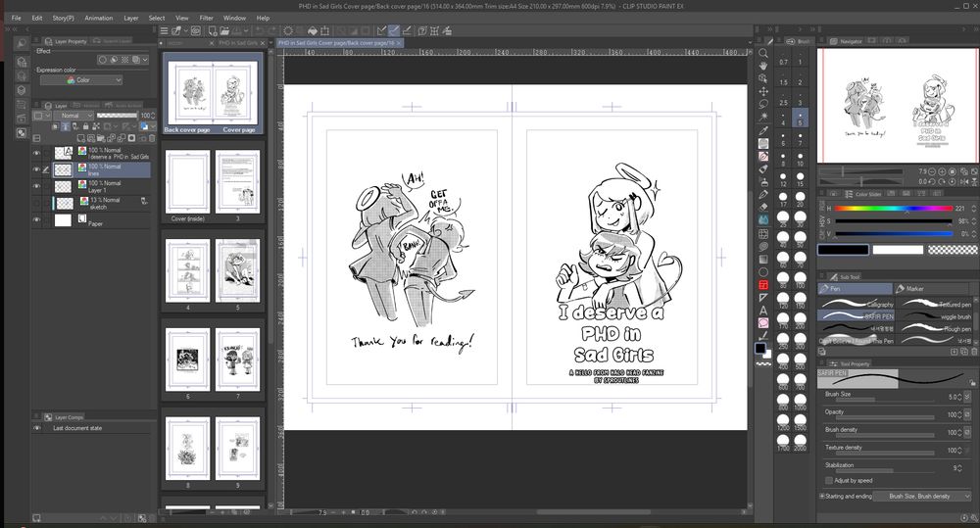Open the layer blending mode 'Normal' dropdown
The width and height of the screenshot is (980, 528).
[73, 116]
